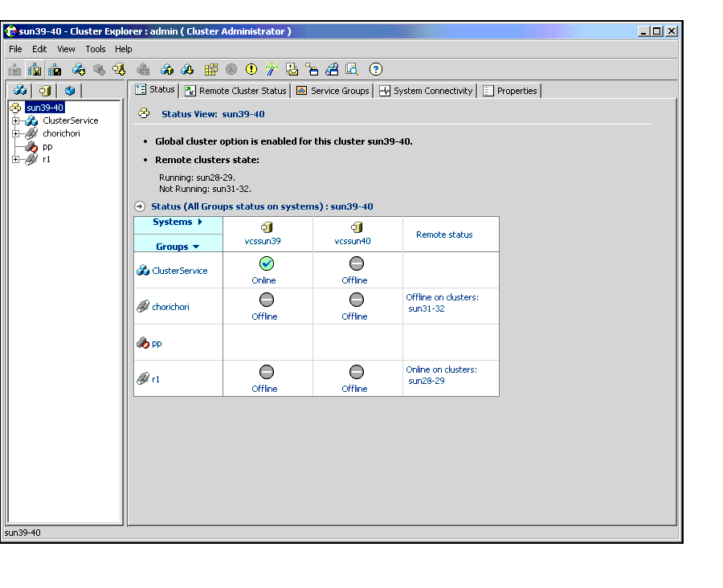This screenshot has height=588, width=723.
Task: Click the Offline Service Group down-arrow icon
Action: [187, 69]
